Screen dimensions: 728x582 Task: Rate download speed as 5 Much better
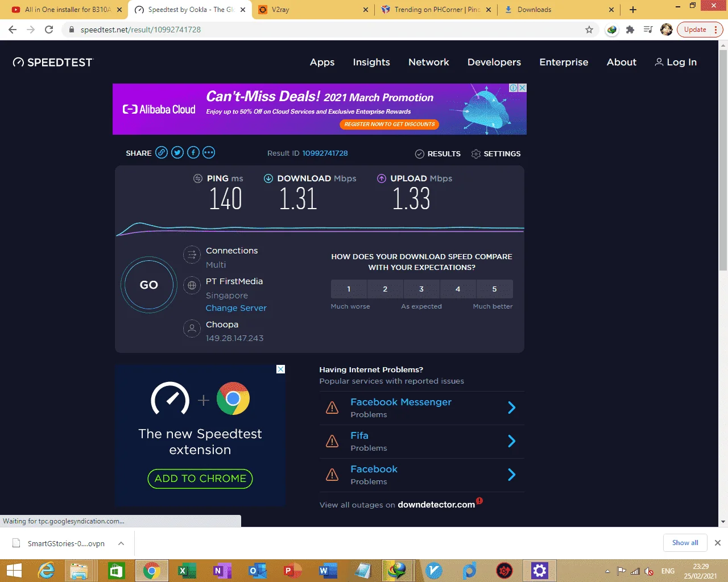click(494, 289)
